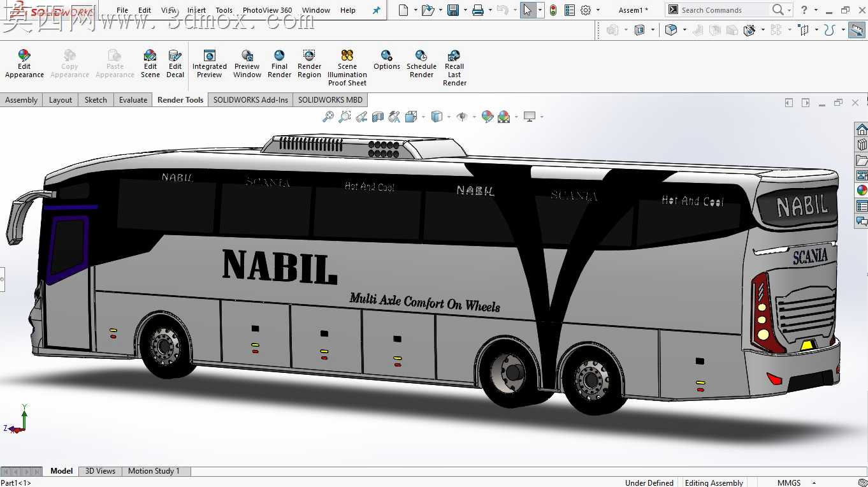This screenshot has height=487, width=868.
Task: Switch to the Evaluate tab
Action: click(x=133, y=99)
